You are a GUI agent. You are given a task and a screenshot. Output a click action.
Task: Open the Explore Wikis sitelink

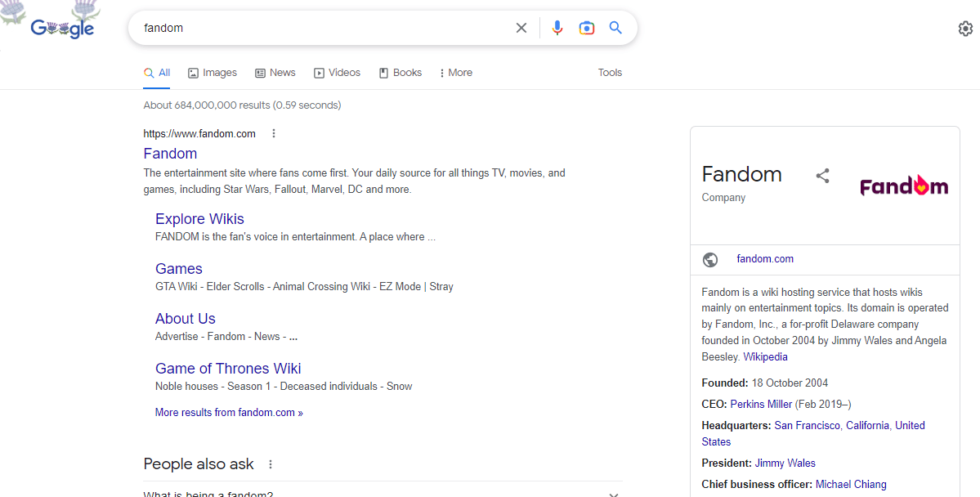[x=199, y=219]
